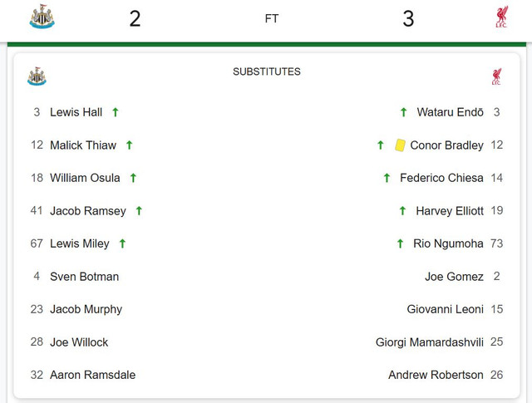Open Malick Thiaw's player profile
The width and height of the screenshot is (532, 403).
click(83, 145)
